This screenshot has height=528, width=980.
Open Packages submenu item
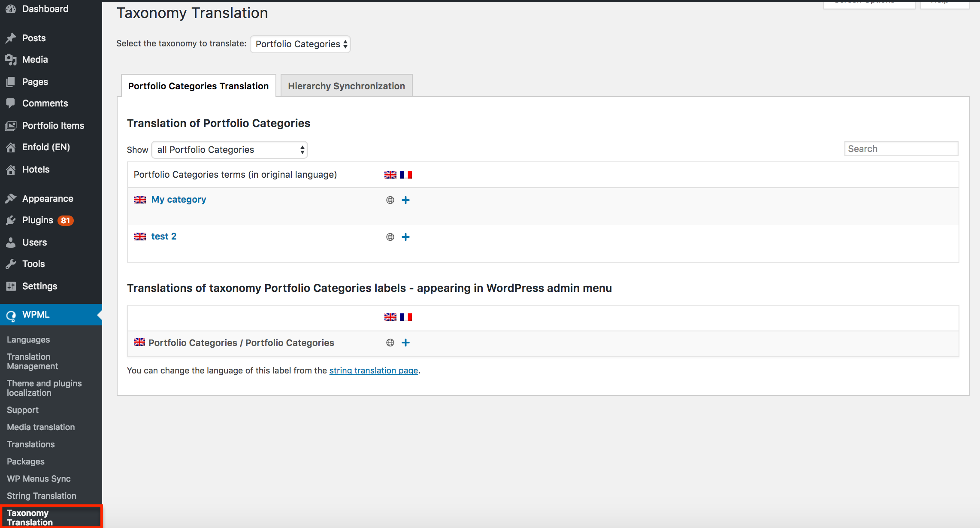[26, 461]
